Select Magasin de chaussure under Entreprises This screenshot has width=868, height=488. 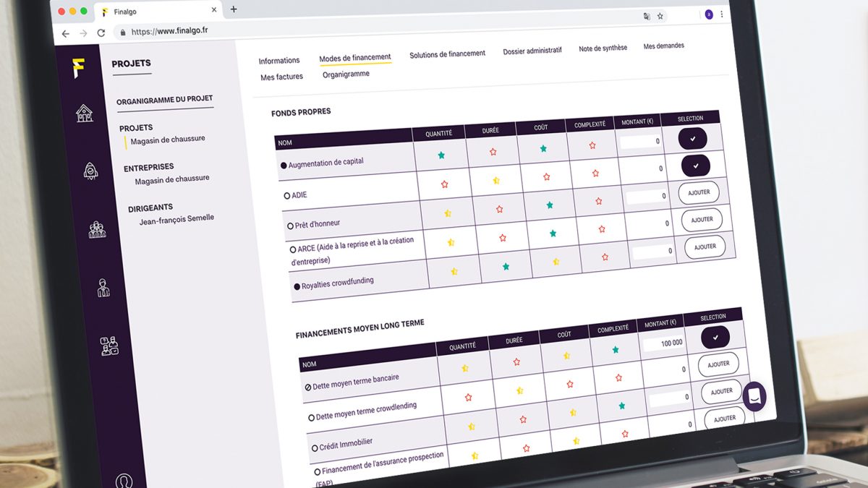(x=172, y=179)
